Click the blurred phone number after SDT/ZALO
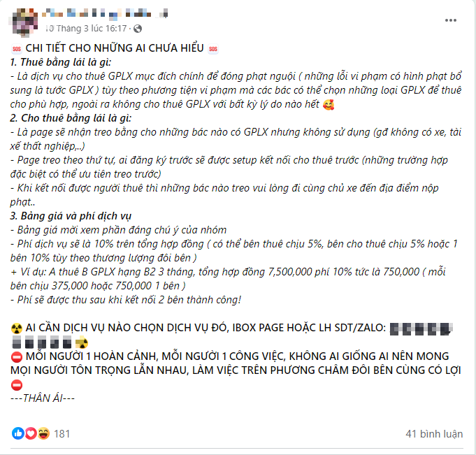The height and width of the screenshot is (455, 476). [419, 328]
